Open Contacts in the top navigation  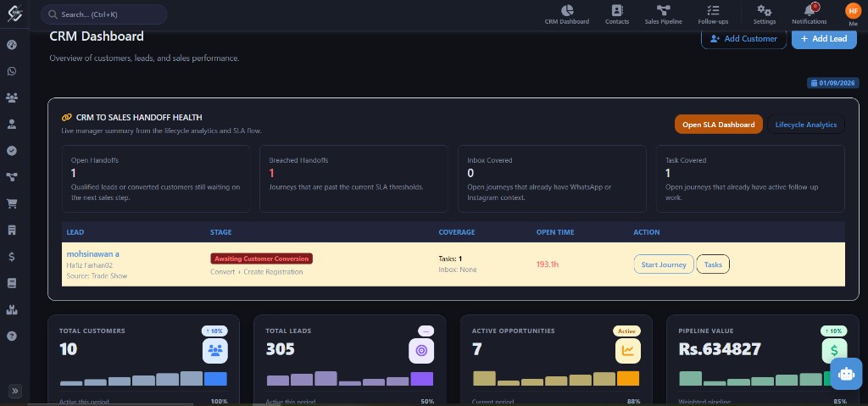tap(617, 15)
